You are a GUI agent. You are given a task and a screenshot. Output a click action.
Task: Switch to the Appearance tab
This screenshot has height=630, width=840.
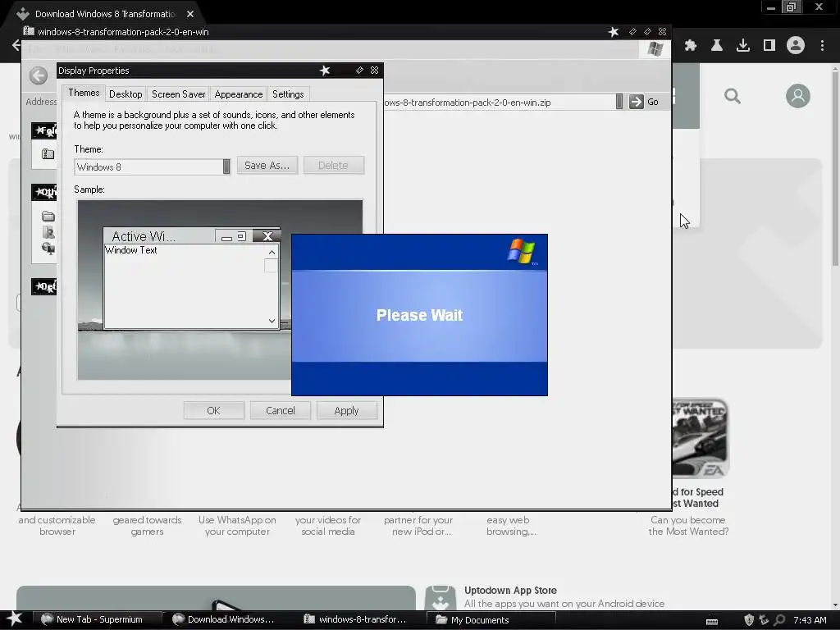coord(239,94)
